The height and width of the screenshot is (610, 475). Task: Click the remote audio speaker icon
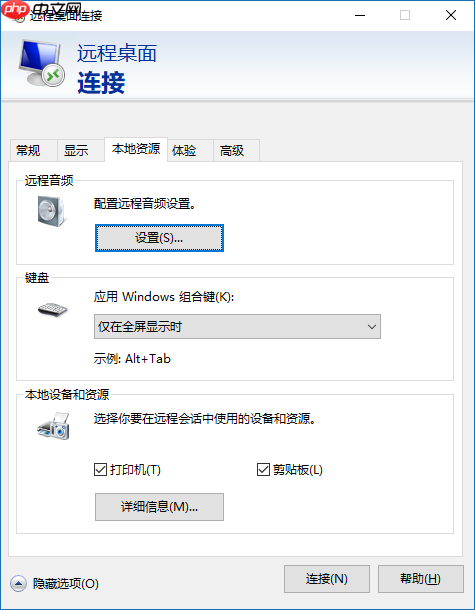point(52,211)
